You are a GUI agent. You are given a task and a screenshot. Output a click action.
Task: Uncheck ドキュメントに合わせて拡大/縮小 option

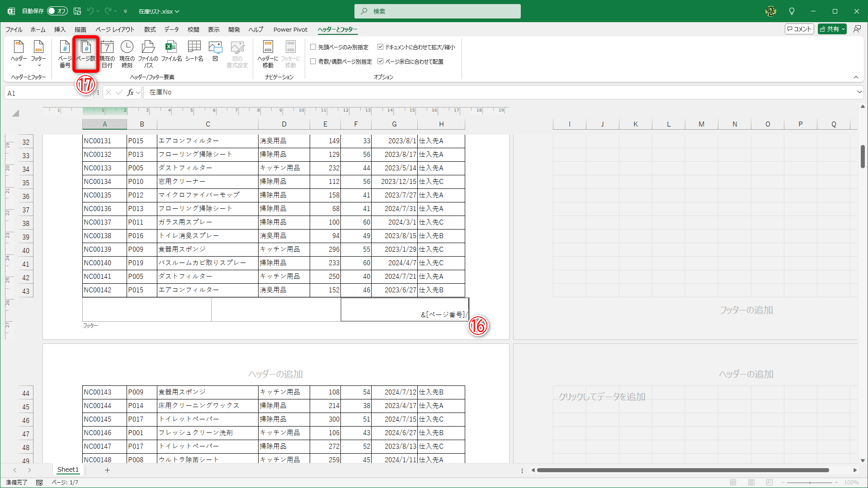(x=380, y=47)
